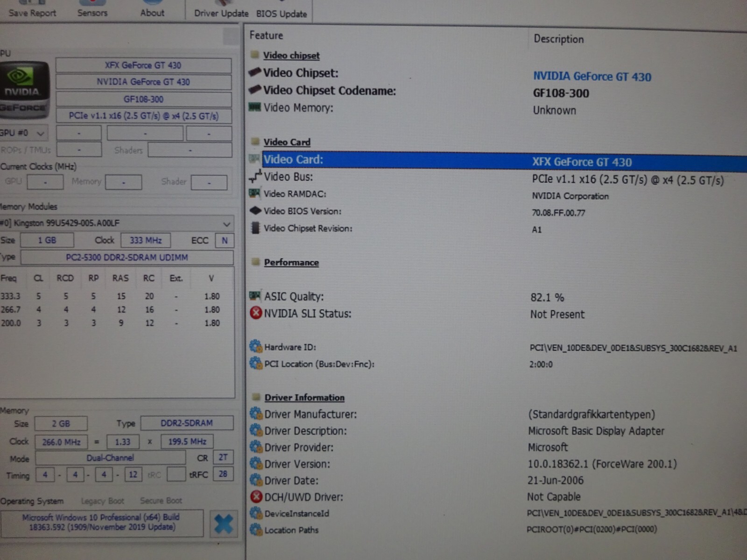Click the icon beside ASIC Quality
Viewport: 747px width, 560px height.
click(255, 295)
